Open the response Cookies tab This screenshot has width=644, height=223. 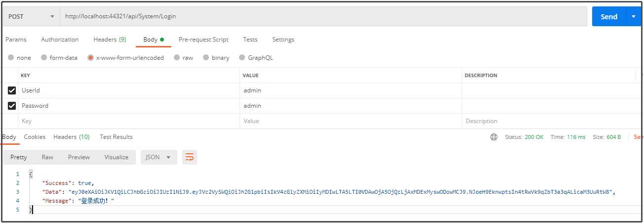[x=35, y=137]
